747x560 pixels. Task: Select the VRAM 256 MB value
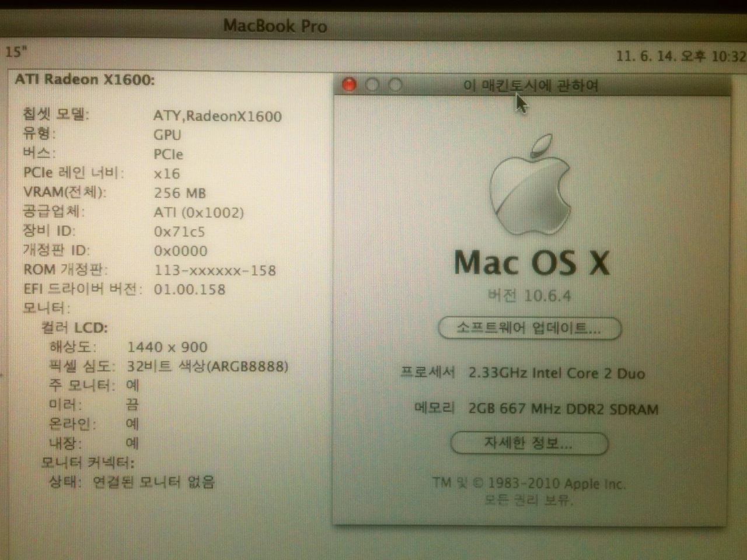(180, 193)
